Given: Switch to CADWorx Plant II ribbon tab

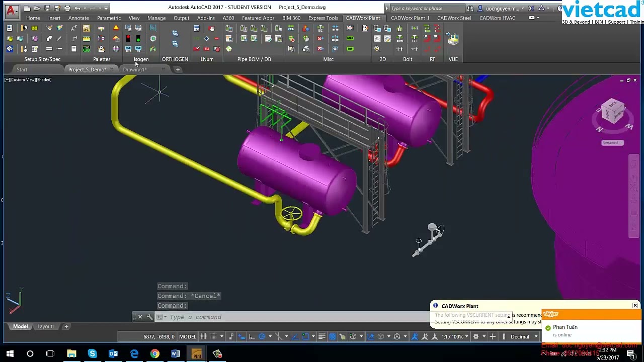Looking at the screenshot, I should 410,18.
